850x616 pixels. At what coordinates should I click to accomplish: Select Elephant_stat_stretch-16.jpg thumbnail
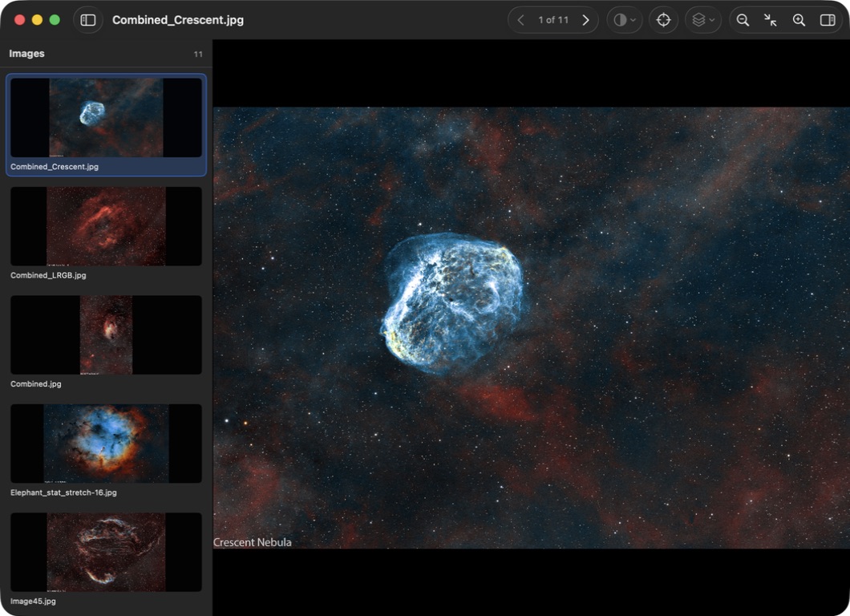tap(106, 443)
